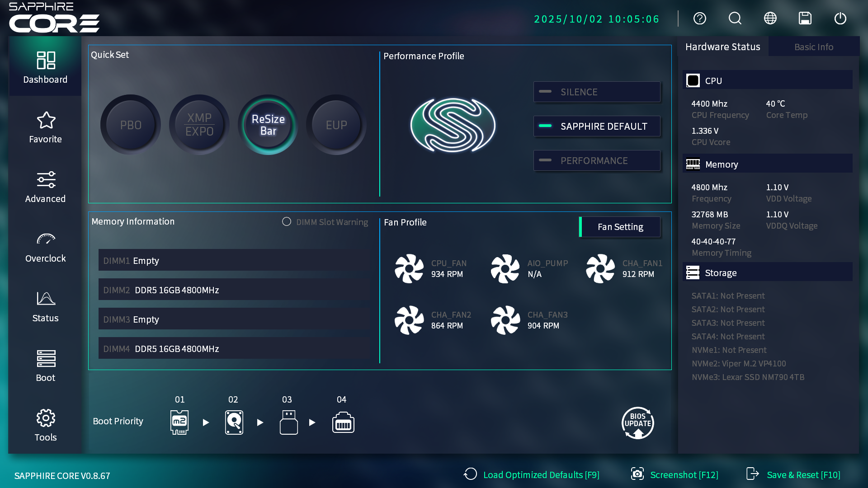Switch to the Basic Info tab
Screen dimensions: 868x488
pyautogui.click(x=813, y=47)
